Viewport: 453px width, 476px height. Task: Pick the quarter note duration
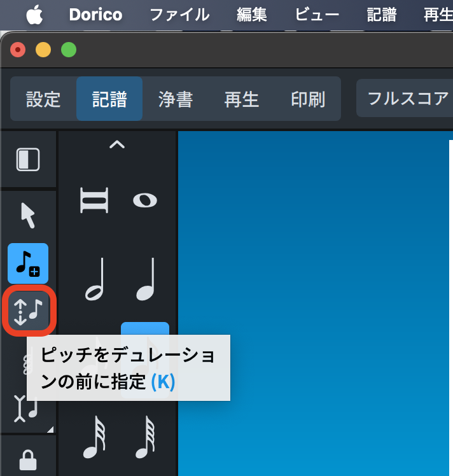click(145, 281)
